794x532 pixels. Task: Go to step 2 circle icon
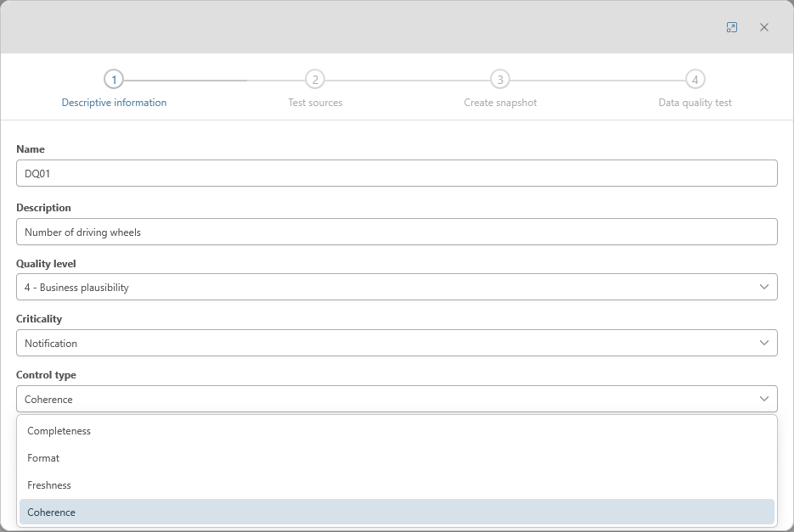(315, 80)
